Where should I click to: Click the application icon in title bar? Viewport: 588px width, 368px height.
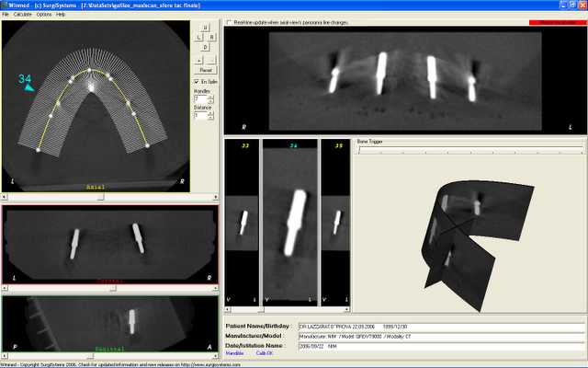tap(4, 5)
